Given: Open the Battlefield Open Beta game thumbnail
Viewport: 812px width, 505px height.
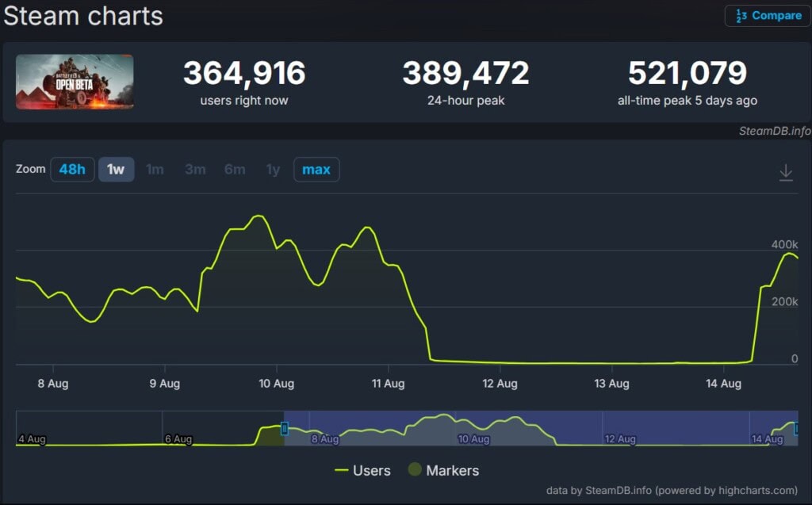Looking at the screenshot, I should [x=75, y=82].
